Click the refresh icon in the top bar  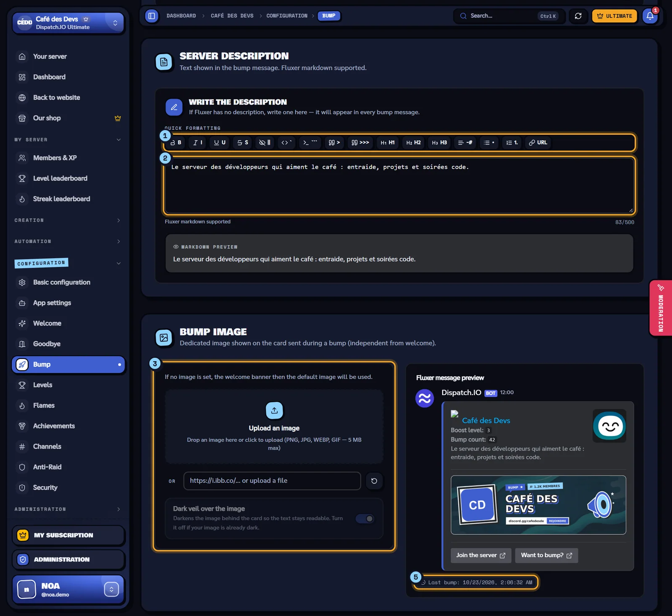(578, 16)
